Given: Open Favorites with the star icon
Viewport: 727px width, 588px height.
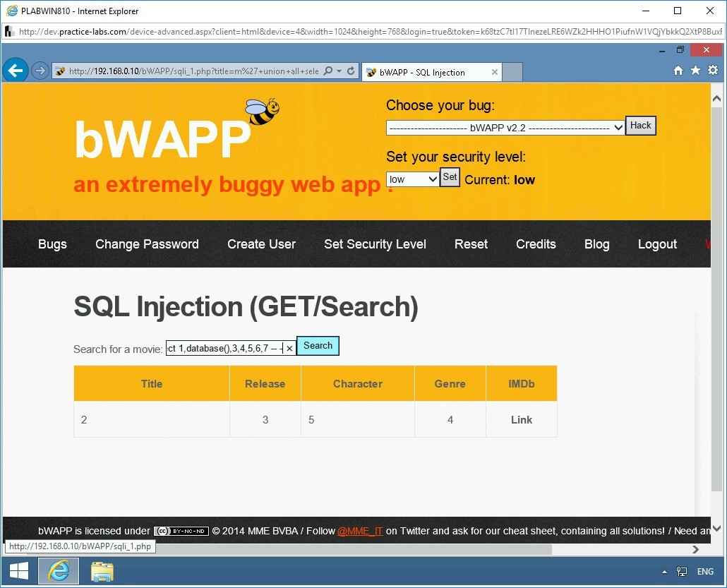Looking at the screenshot, I should point(695,71).
